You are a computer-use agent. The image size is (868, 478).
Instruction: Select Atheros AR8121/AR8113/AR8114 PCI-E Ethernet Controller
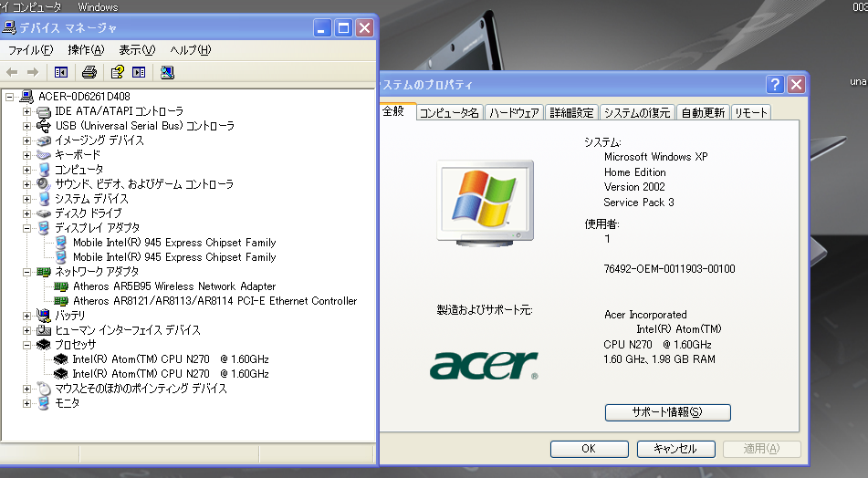214,301
